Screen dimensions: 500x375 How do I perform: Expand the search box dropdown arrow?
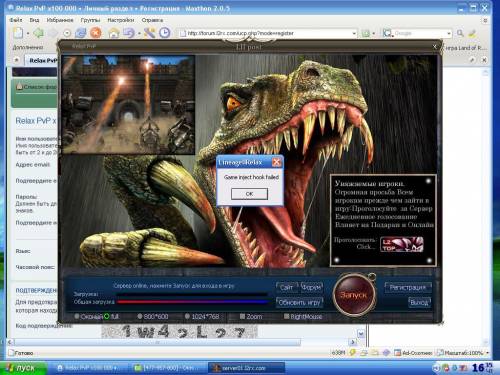[x=449, y=33]
